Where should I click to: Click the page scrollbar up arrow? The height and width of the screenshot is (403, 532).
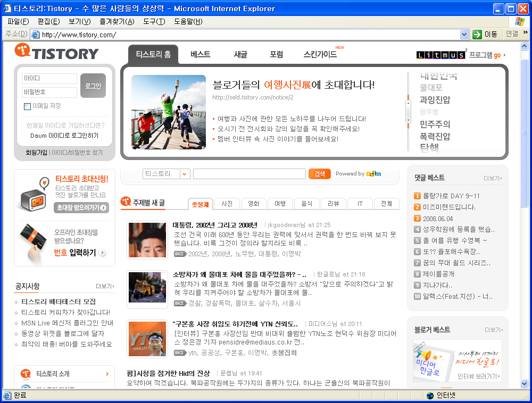(524, 46)
